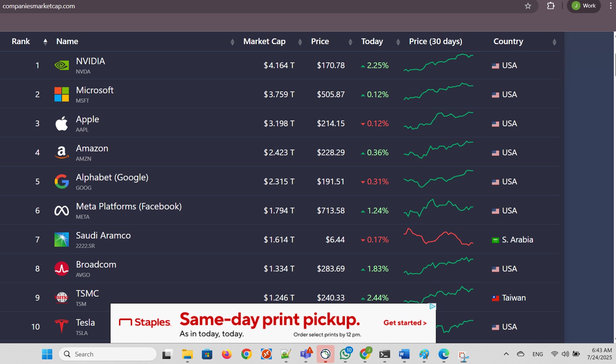Click Meta's 30-day price chart
Screen dimensions: 616x364
[x=439, y=208]
